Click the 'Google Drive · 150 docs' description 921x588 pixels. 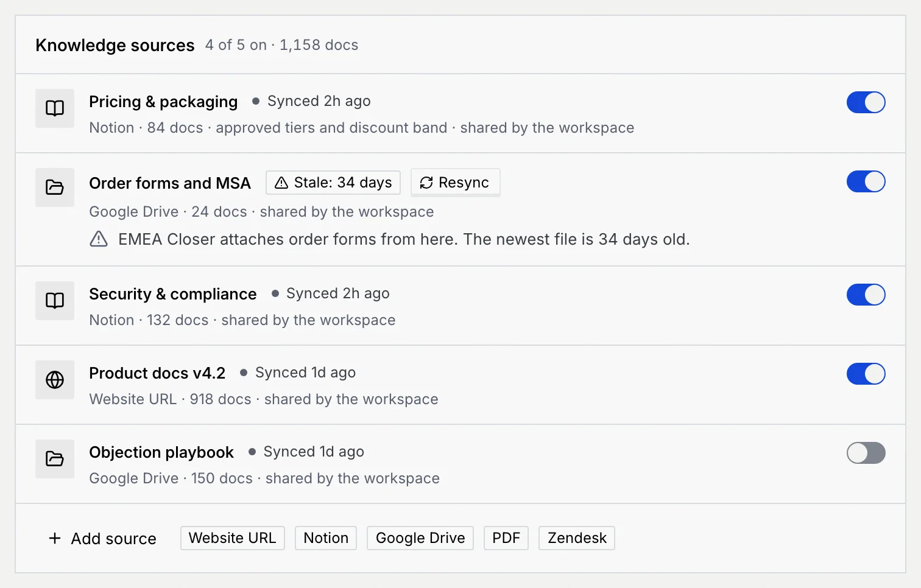point(264,478)
